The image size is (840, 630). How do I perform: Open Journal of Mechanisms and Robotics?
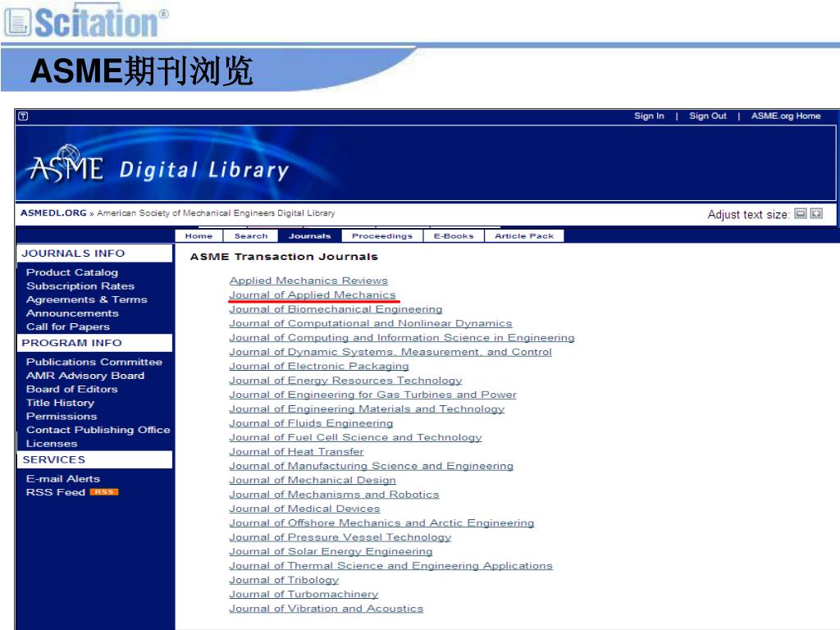(335, 495)
